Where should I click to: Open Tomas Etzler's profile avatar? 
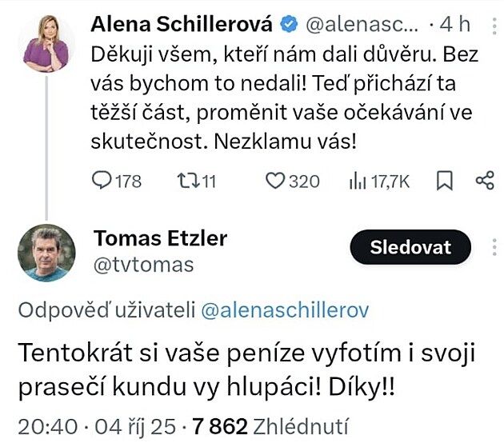46,253
